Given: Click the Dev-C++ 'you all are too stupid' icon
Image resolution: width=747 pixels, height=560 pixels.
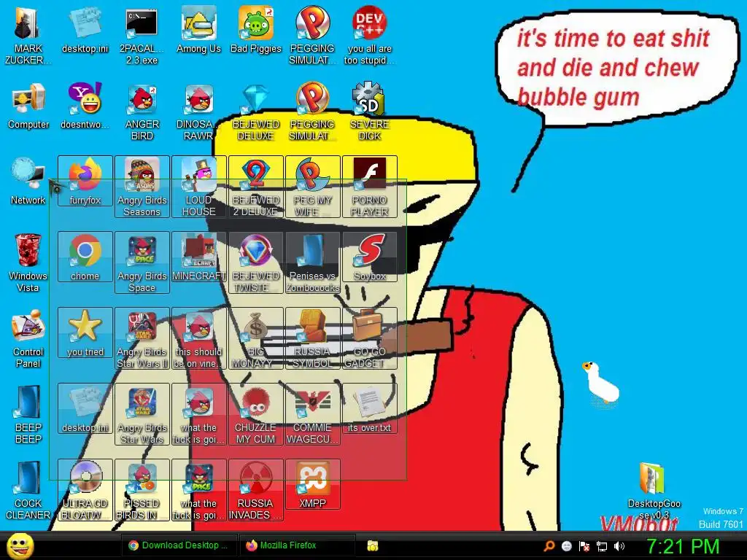Looking at the screenshot, I should tap(369, 36).
